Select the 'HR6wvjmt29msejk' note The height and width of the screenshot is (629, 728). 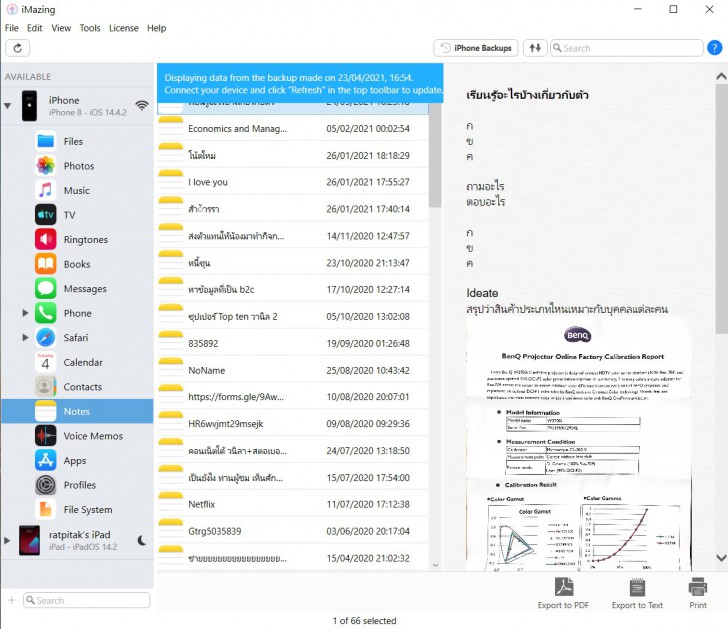[x=292, y=423]
